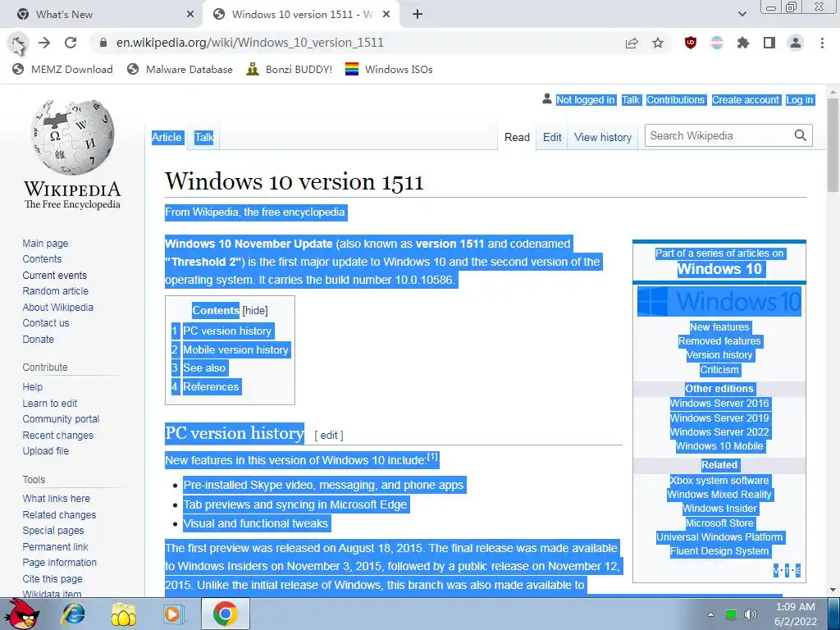
Task: Open the Edit tab
Action: click(x=552, y=137)
